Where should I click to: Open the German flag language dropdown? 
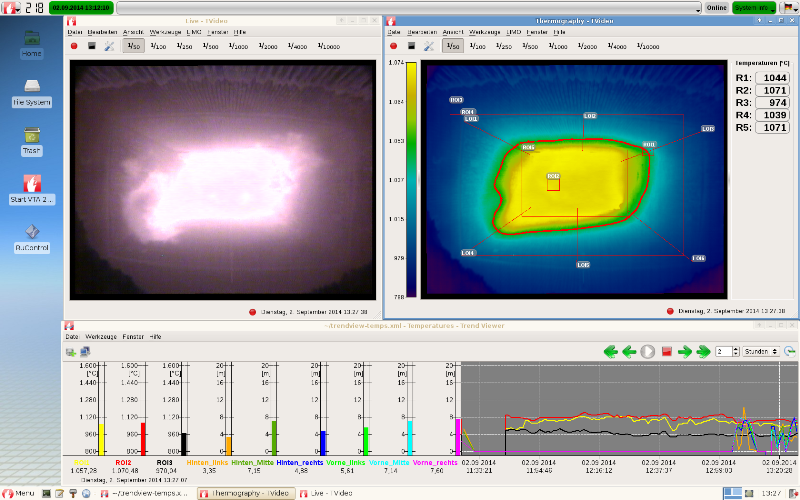click(788, 8)
